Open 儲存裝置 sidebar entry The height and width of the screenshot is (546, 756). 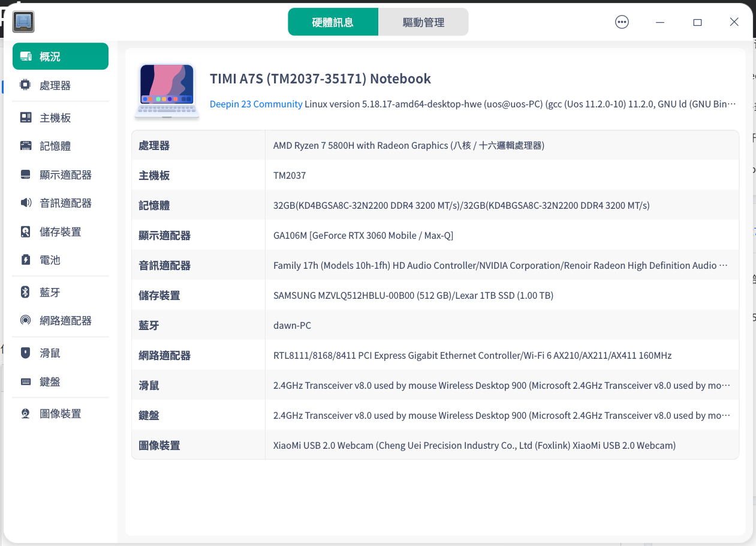click(61, 232)
